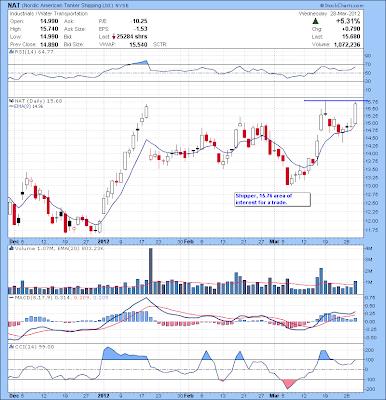Click the P/E value -10.25

(x=139, y=21)
